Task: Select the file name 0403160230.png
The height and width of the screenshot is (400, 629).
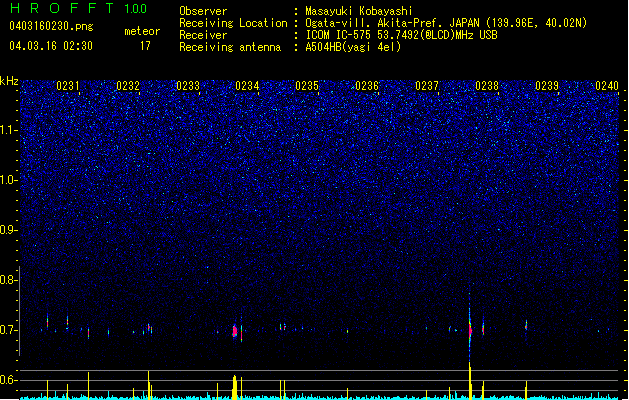Action: point(51,26)
